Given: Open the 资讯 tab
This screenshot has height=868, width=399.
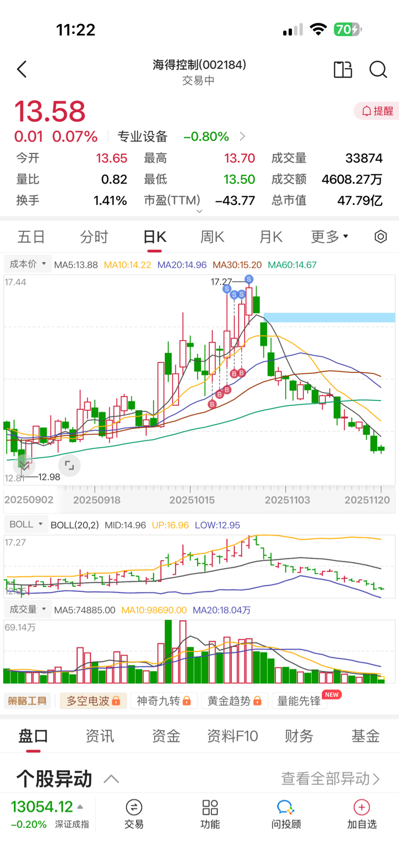Looking at the screenshot, I should pos(100,736).
